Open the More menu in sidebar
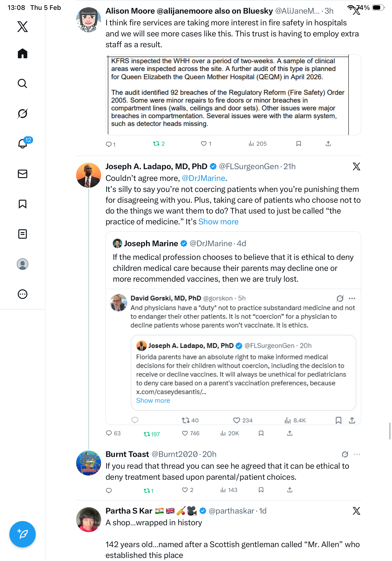 tap(23, 294)
